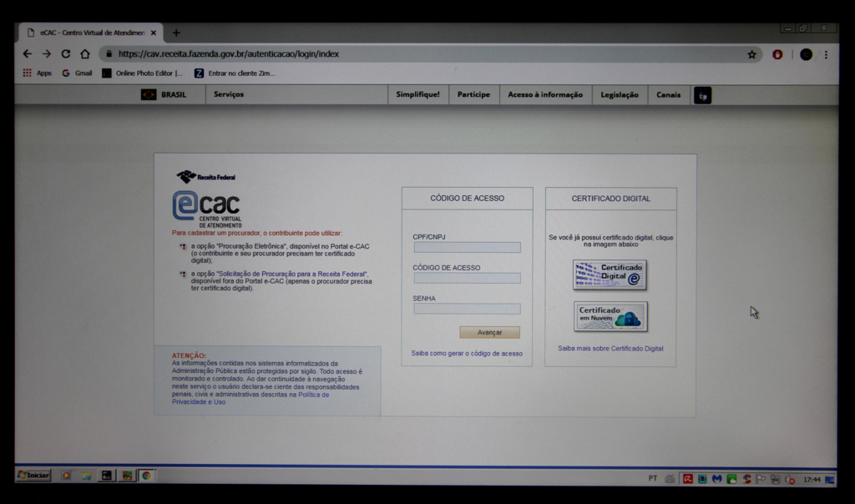Open the flag notification tray icon
855x504 pixels.
point(761,479)
